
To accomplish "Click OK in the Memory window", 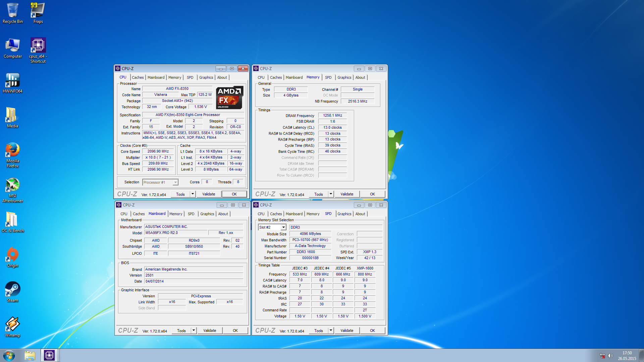I will tap(372, 194).
